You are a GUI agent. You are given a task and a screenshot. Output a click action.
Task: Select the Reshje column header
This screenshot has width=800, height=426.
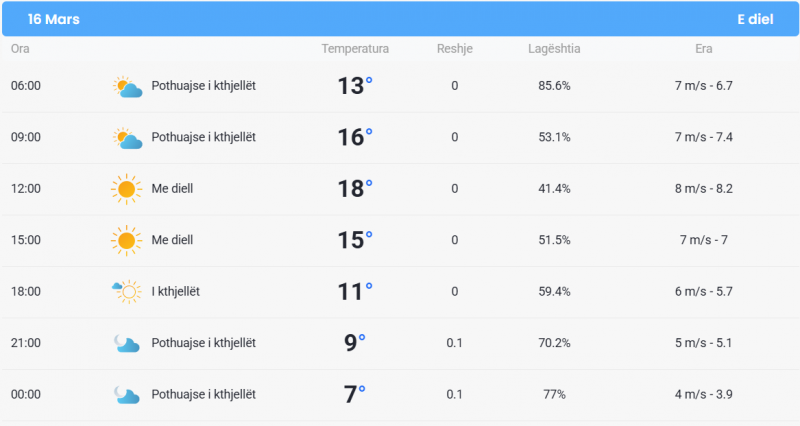pyautogui.click(x=455, y=49)
